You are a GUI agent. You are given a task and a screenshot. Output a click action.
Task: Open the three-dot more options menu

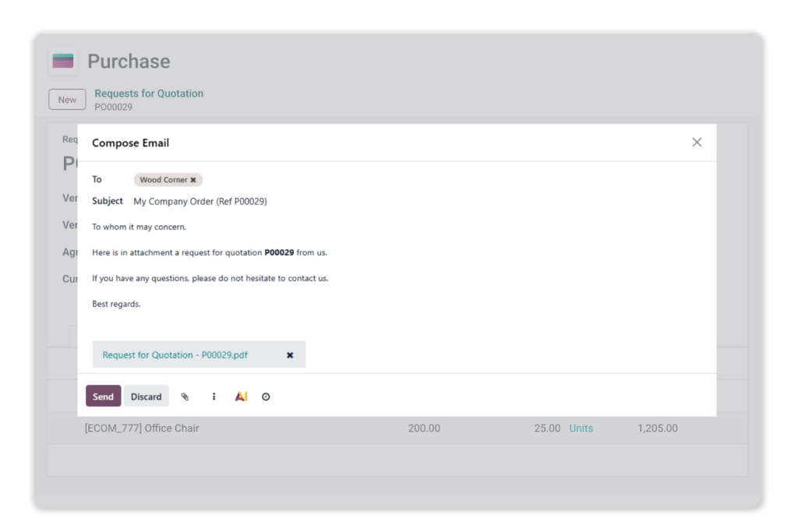[x=214, y=396]
